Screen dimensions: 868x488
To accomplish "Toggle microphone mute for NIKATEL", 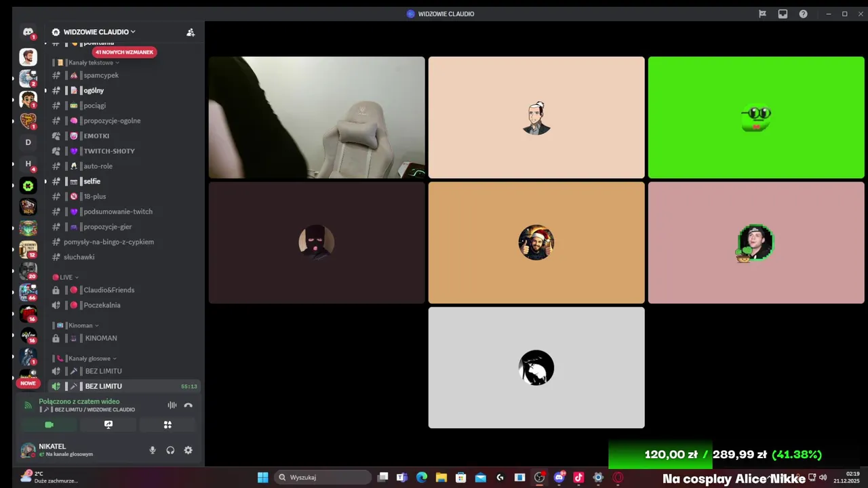I will coord(153,450).
